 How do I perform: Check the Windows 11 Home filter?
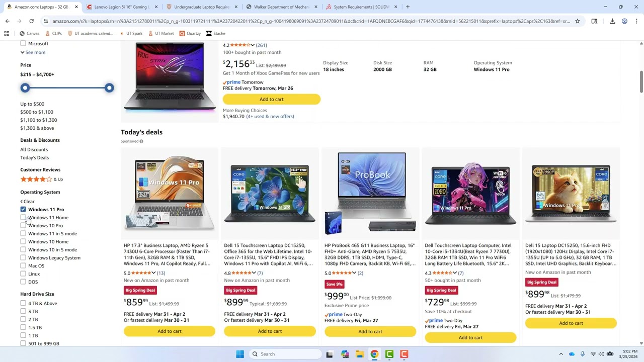[23, 218]
